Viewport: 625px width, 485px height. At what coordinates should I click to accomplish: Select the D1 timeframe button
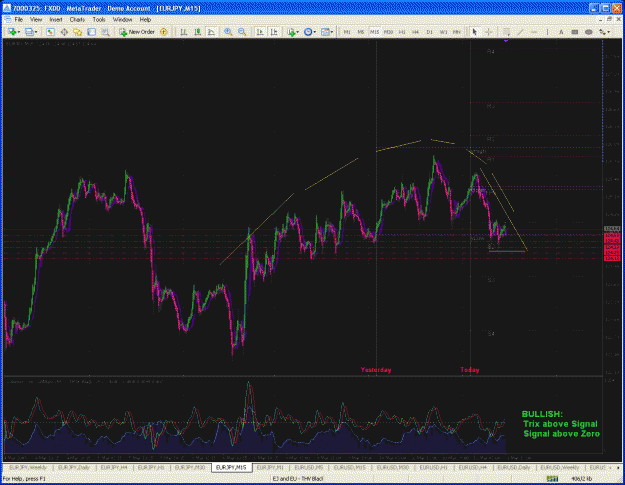[429, 32]
